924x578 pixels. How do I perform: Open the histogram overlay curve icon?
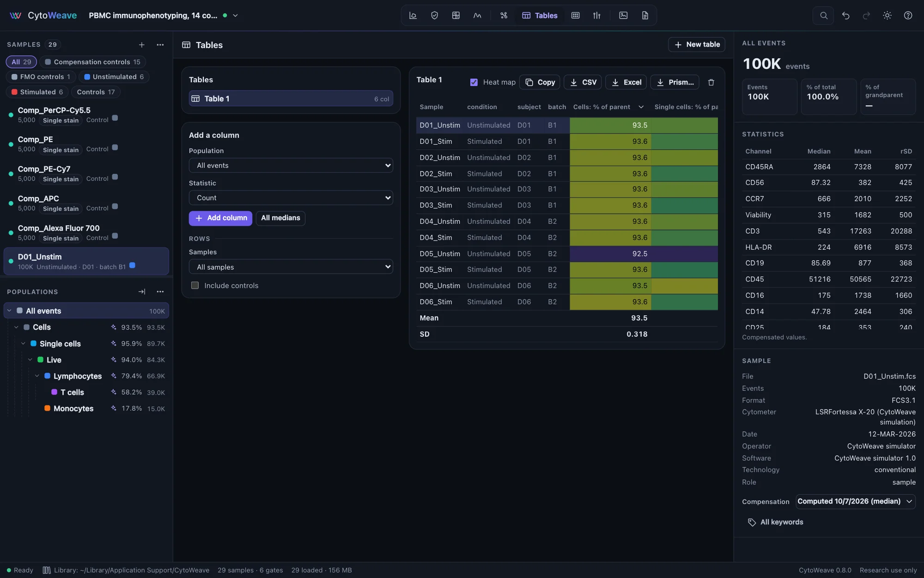[477, 15]
